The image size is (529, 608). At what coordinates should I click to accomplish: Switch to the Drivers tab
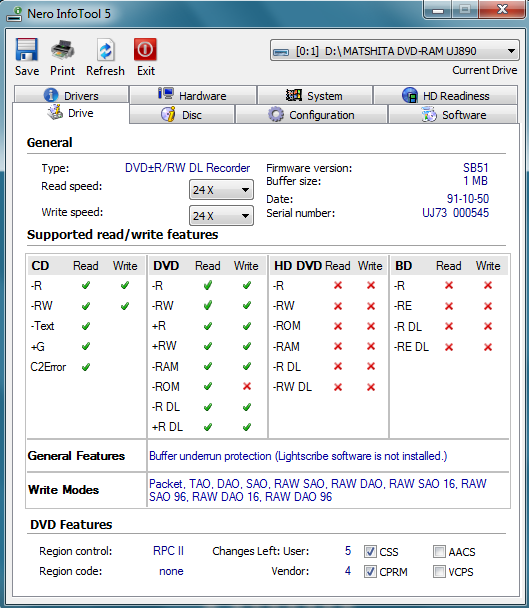pyautogui.click(x=71, y=95)
